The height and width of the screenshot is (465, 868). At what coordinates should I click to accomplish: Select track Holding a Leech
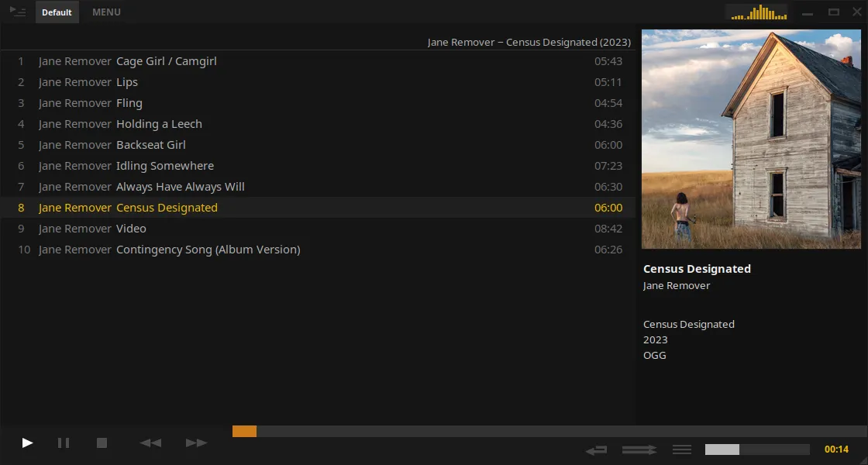[x=318, y=124]
